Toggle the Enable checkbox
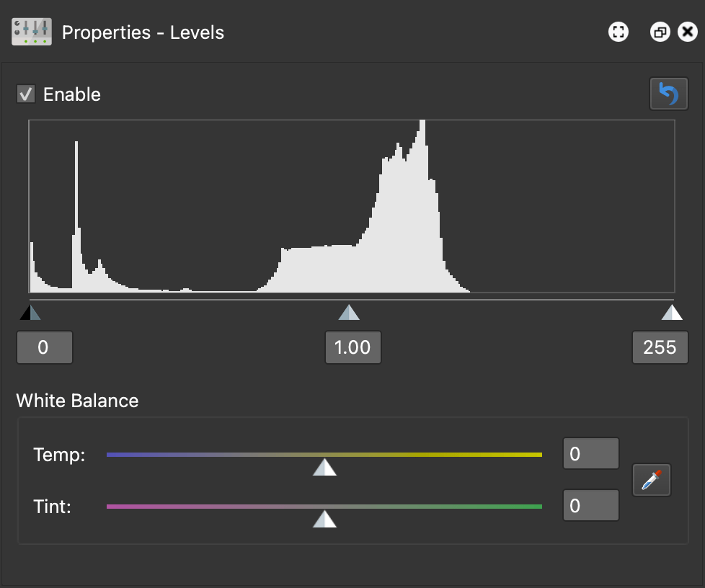 (x=26, y=94)
